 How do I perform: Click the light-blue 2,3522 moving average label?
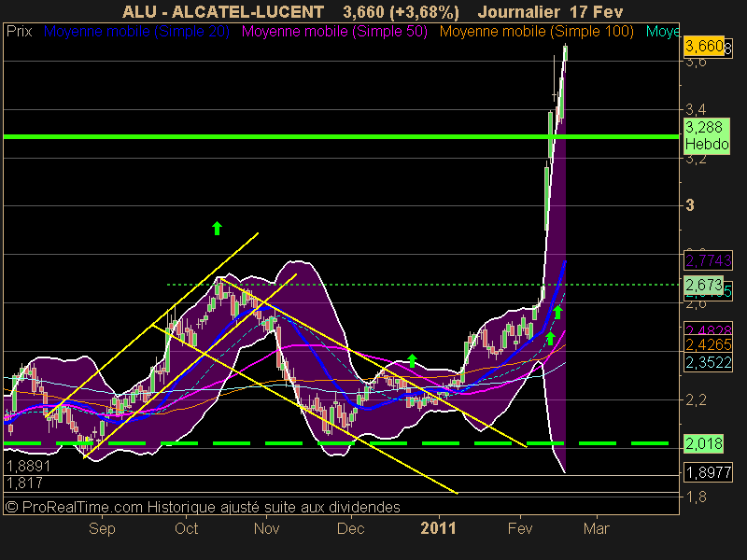[x=708, y=362]
